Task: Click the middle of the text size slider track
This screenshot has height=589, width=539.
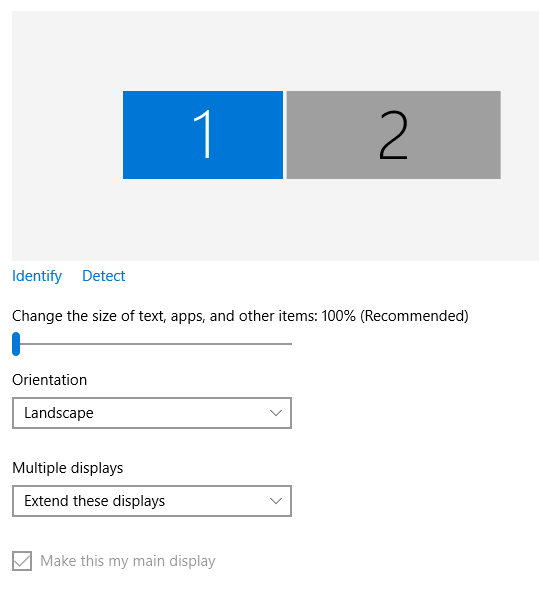Action: click(152, 344)
